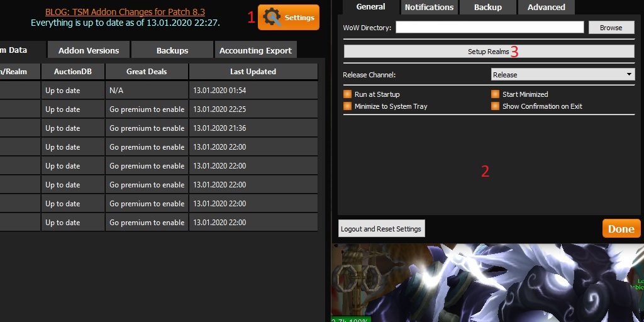Click the Browse button for WoW directory
The image size is (644, 322).
(x=611, y=28)
